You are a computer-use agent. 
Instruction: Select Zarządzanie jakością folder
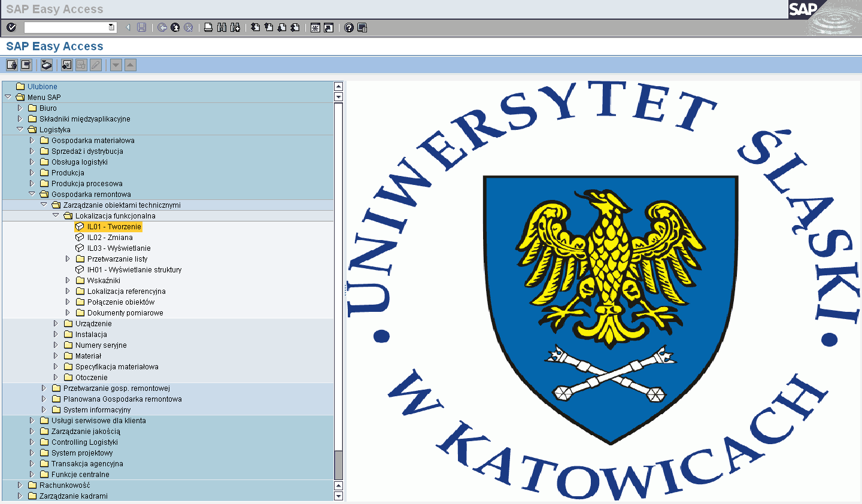(86, 432)
